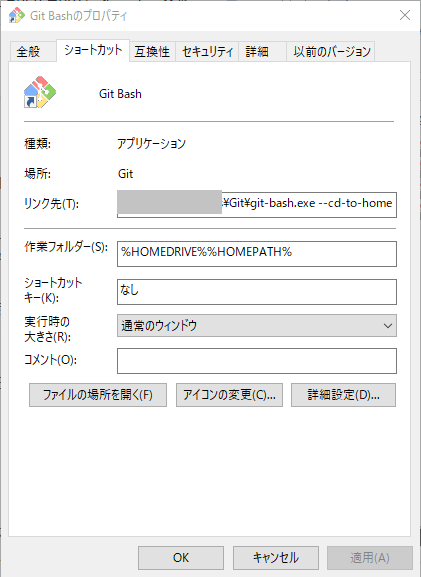Click the Git location value text

coord(125,174)
